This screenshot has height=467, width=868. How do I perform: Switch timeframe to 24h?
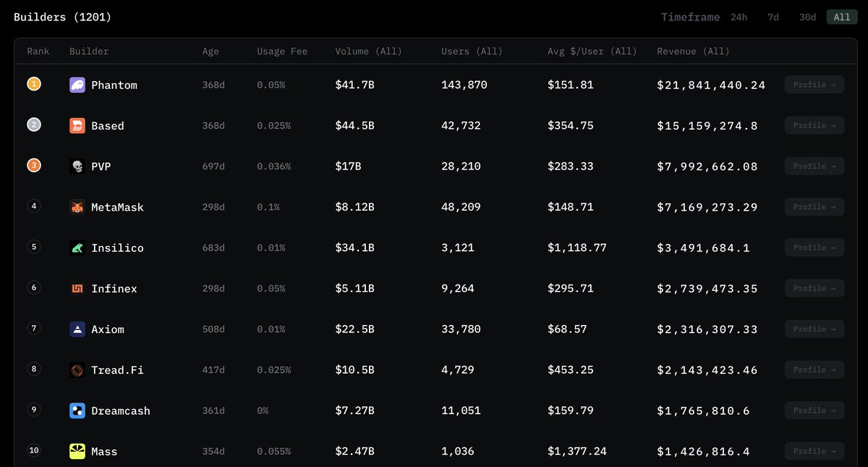point(739,17)
